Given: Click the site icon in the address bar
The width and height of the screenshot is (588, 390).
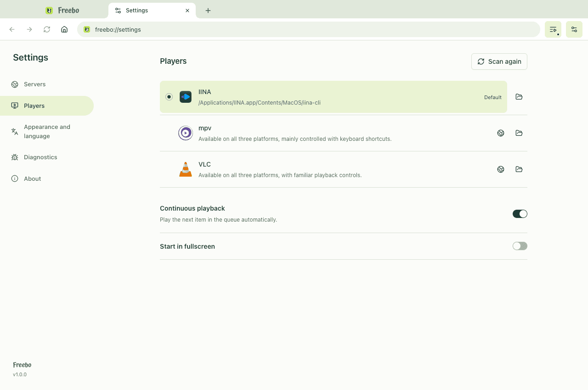Looking at the screenshot, I should (87, 29).
